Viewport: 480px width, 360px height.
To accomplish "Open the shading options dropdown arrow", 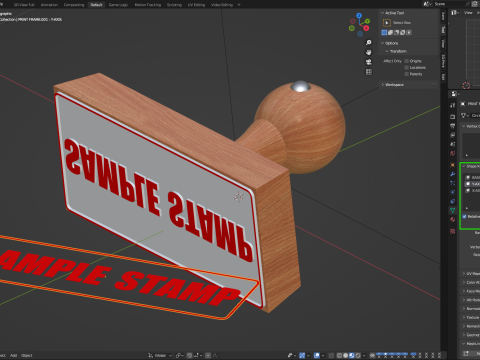I will [x=364, y=355].
